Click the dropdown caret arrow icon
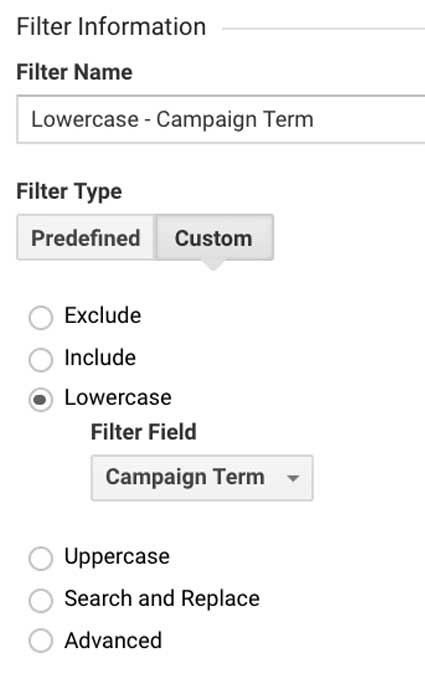The image size is (425, 681). tap(293, 479)
